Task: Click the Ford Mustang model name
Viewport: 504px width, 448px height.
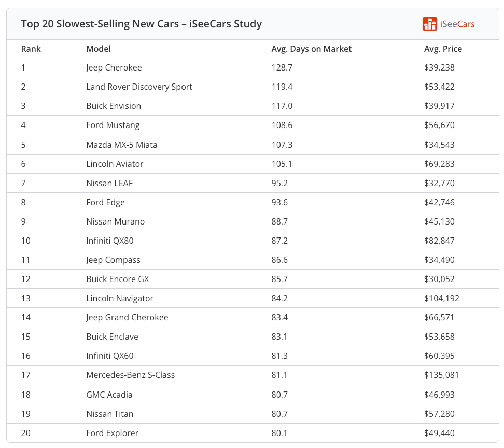Action: coord(113,125)
